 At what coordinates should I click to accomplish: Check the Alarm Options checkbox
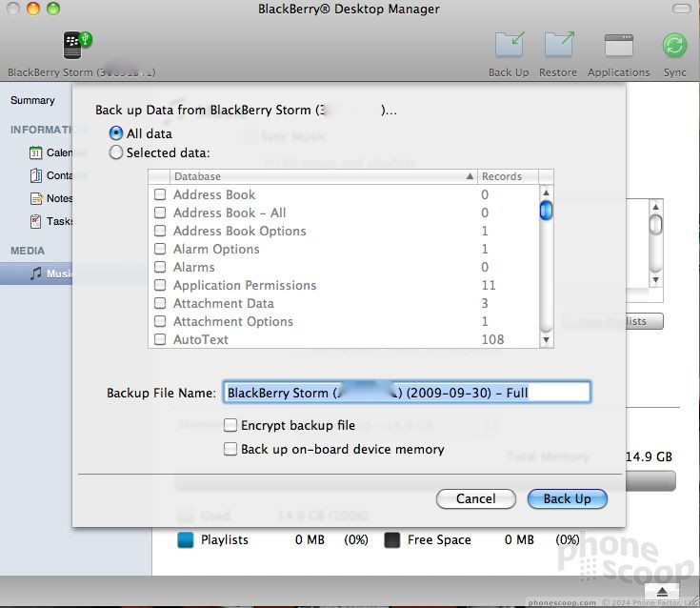[160, 249]
